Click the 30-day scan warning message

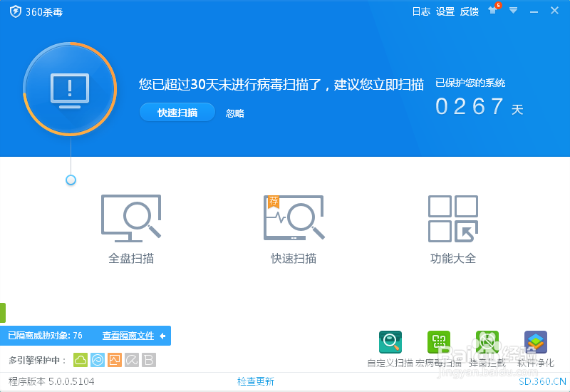pyautogui.click(x=281, y=84)
